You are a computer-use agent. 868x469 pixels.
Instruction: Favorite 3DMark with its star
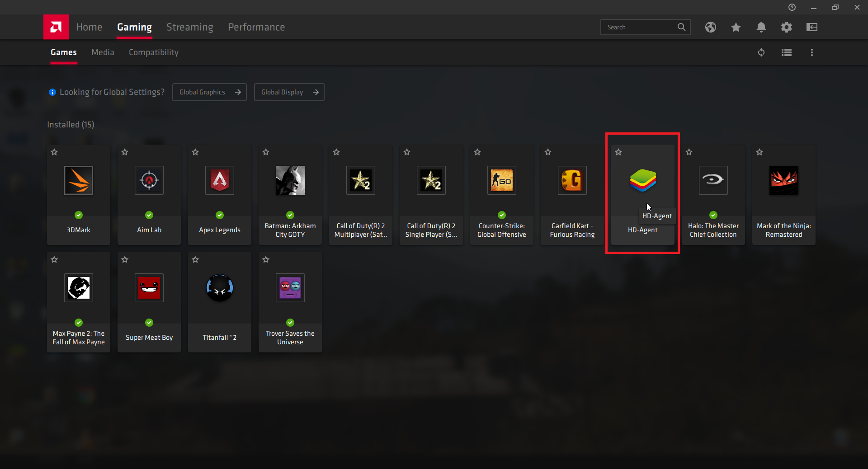click(54, 152)
